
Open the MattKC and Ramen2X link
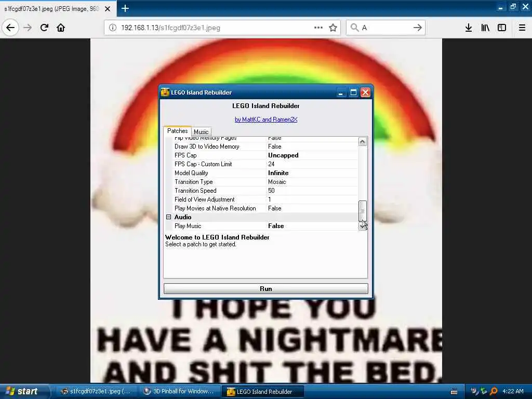pos(266,119)
